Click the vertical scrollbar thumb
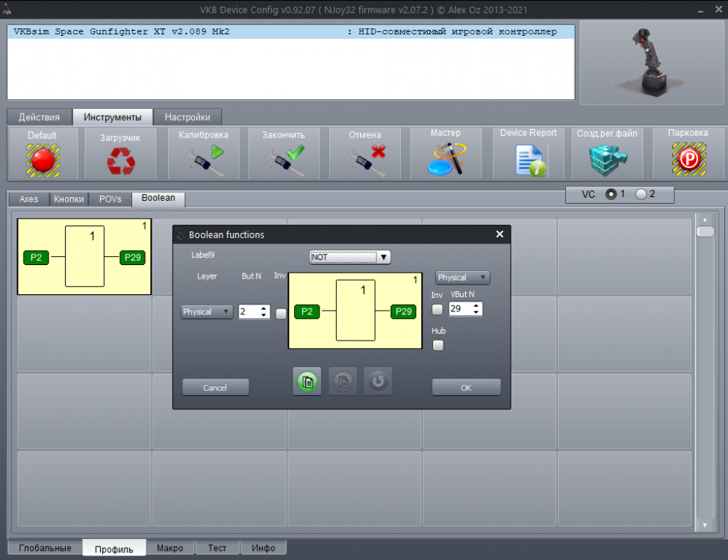Viewport: 728px width, 560px height. coord(705,231)
